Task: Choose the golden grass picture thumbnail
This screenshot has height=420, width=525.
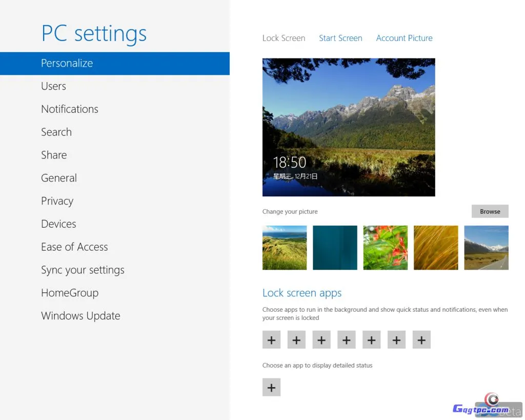Action: point(436,248)
